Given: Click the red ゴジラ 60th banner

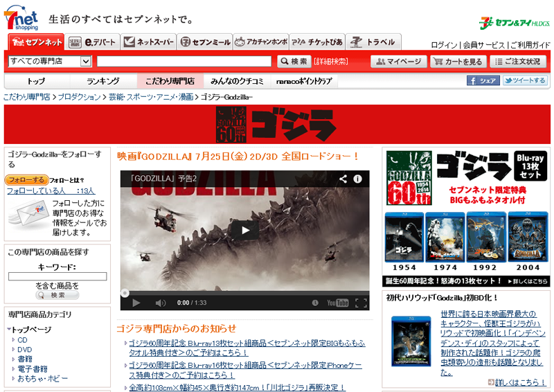Looking at the screenshot, I should coord(277,124).
